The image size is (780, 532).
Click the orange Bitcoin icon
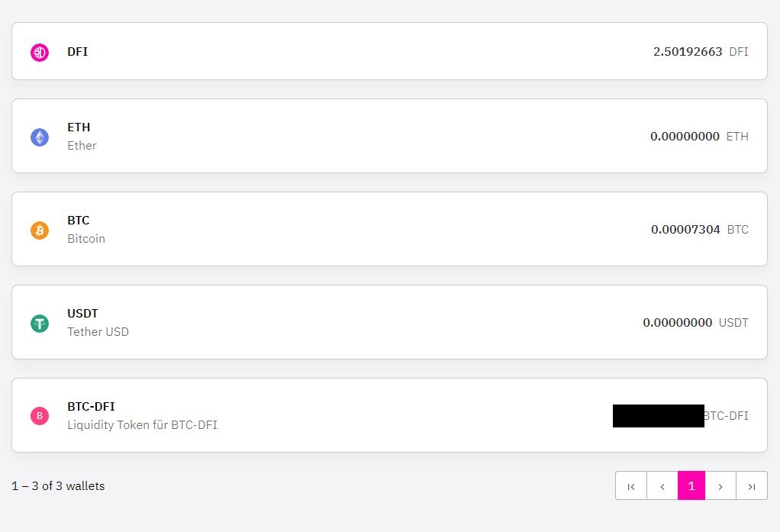[x=40, y=230]
